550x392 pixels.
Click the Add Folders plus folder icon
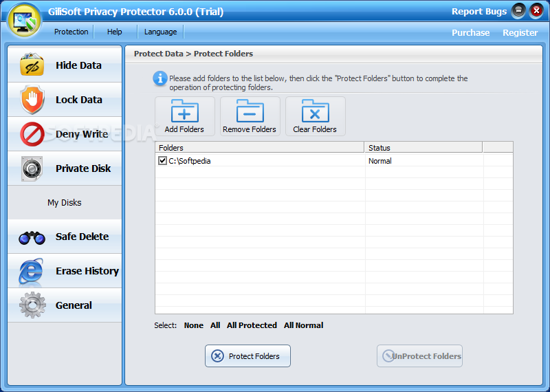[x=184, y=111]
